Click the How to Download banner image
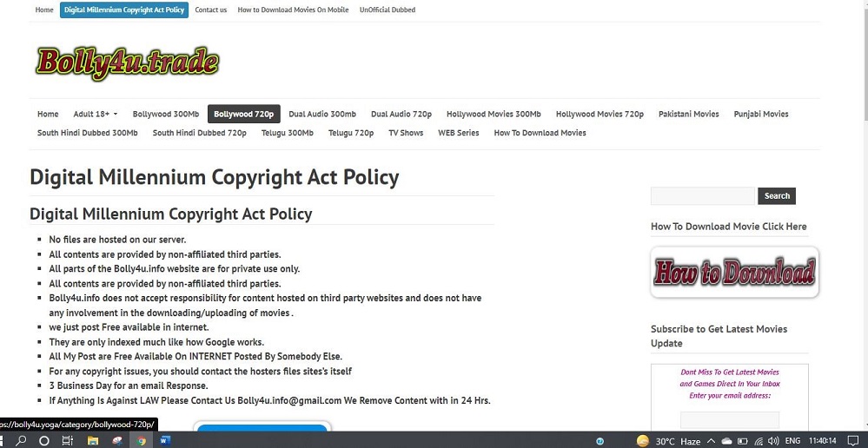 click(x=734, y=272)
